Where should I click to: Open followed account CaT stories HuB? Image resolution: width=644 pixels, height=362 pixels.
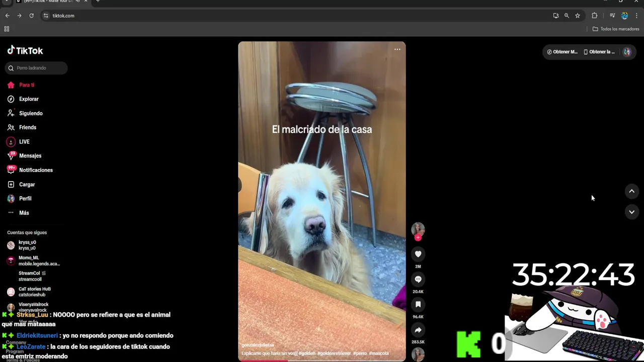(x=29, y=292)
